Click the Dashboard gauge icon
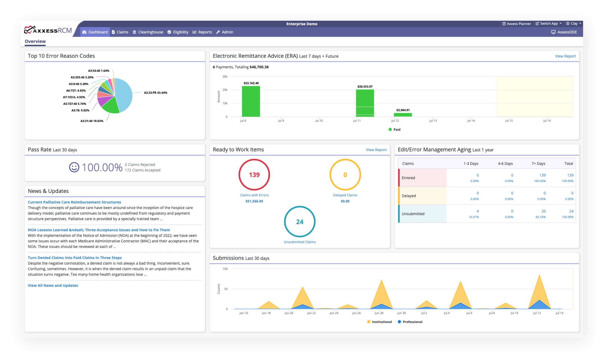 [x=84, y=32]
